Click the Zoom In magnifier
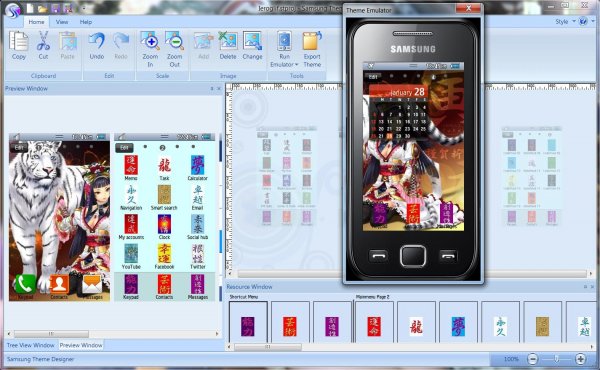Image resolution: width=600 pixels, height=370 pixels. point(150,41)
